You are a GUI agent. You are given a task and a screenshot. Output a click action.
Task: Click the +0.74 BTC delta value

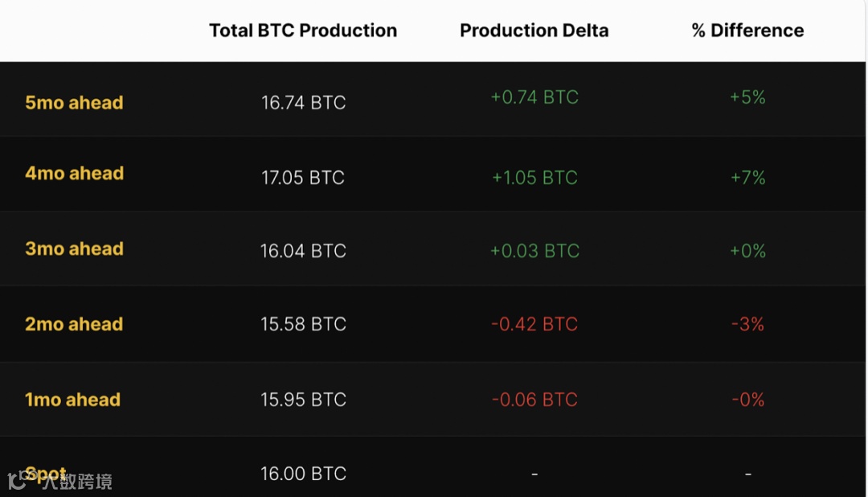(534, 97)
